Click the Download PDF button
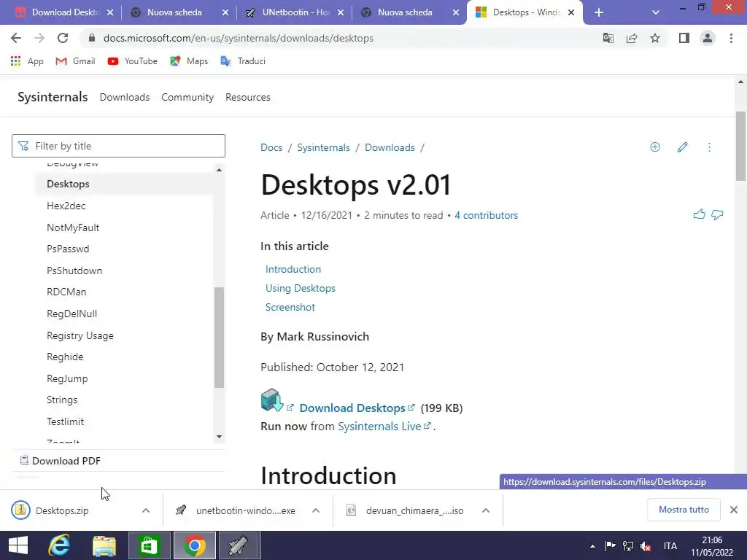 coord(61,461)
